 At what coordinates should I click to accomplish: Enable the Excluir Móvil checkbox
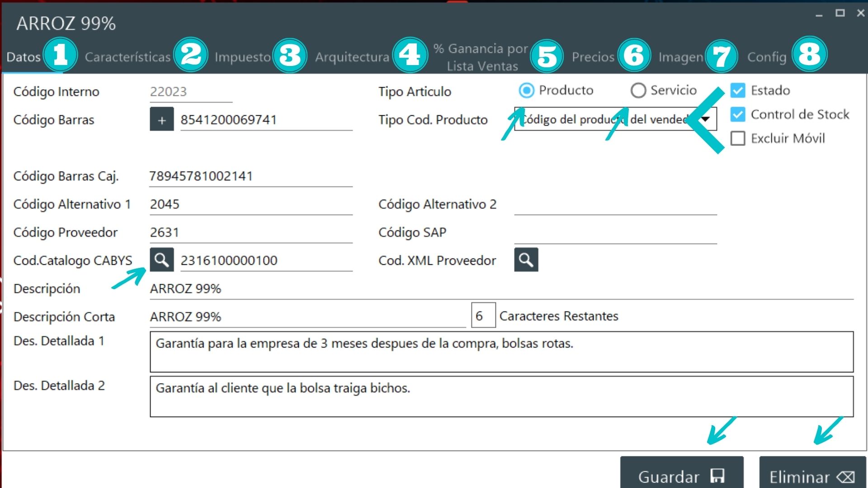(738, 138)
